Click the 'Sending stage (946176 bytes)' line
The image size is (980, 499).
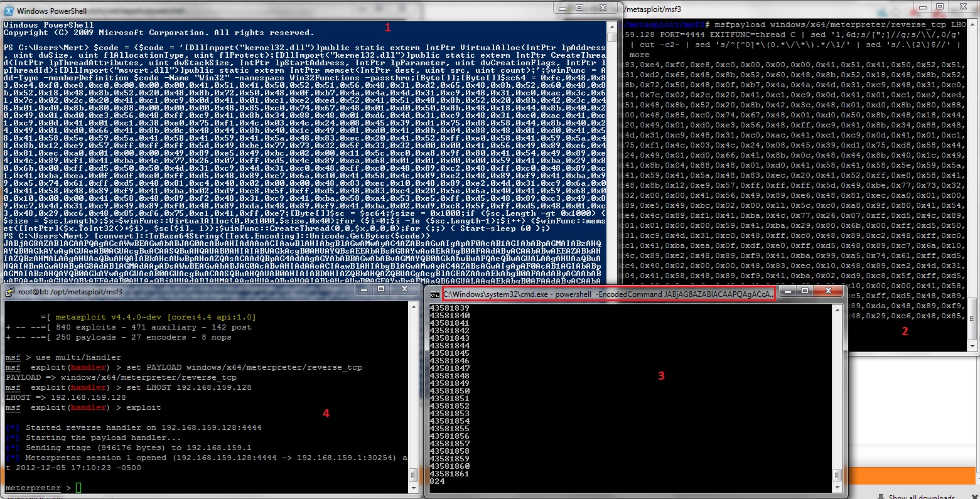point(128,448)
